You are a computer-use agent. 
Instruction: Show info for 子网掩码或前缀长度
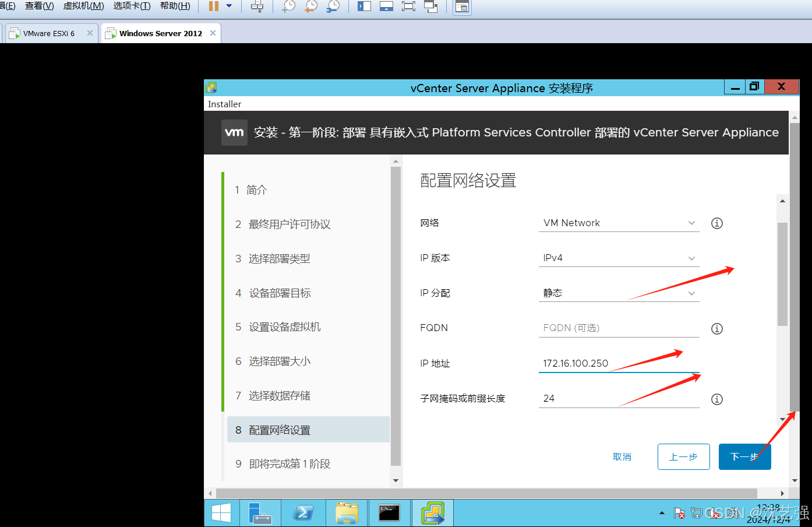point(717,399)
